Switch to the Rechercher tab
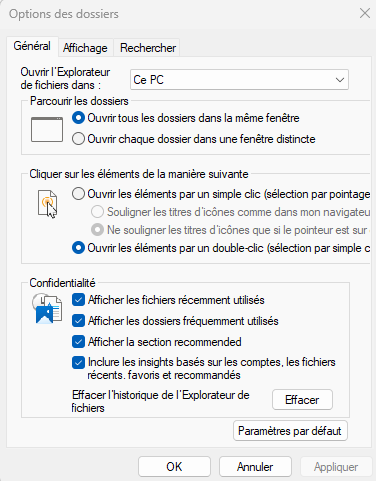The height and width of the screenshot is (481, 376). tap(148, 48)
